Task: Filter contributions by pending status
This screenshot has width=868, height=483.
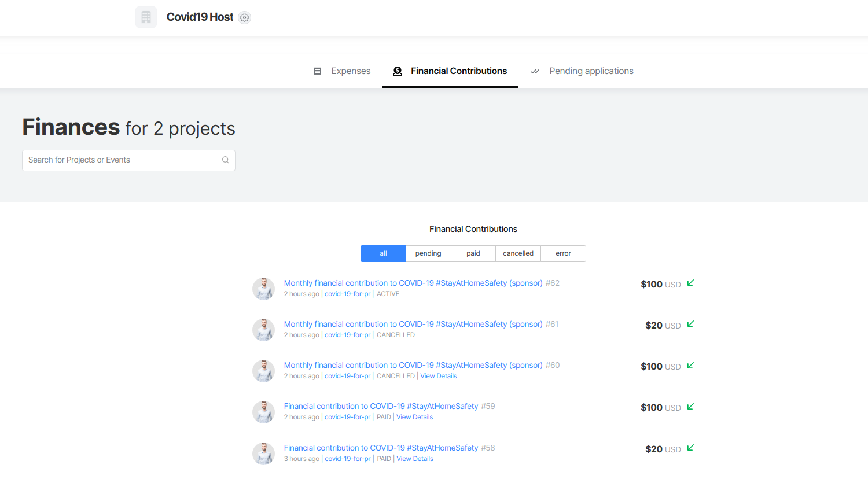Action: [x=428, y=253]
